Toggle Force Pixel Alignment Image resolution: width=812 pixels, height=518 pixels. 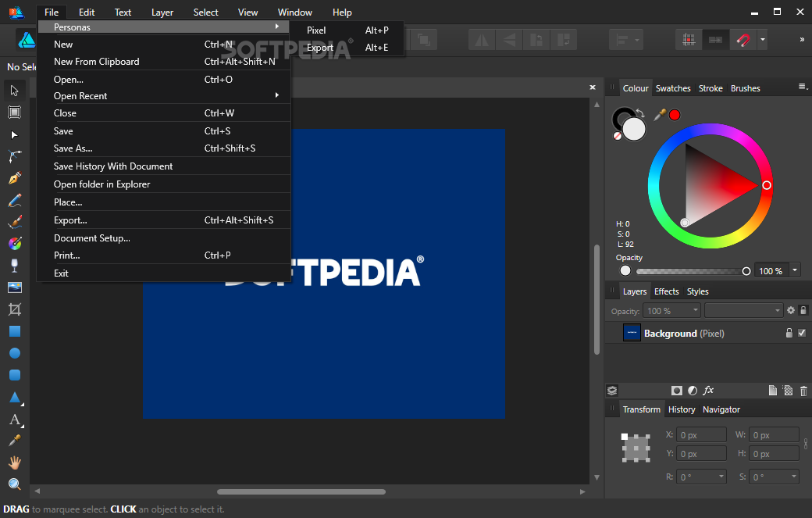(x=689, y=40)
